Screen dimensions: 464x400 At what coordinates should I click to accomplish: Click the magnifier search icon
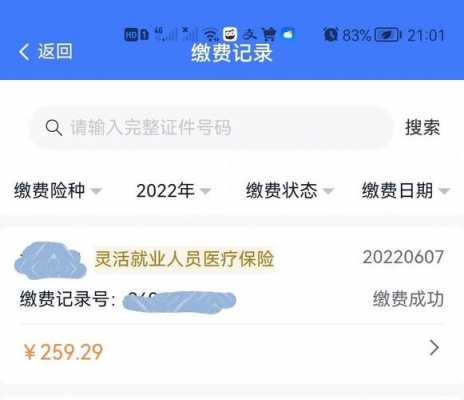coord(54,128)
